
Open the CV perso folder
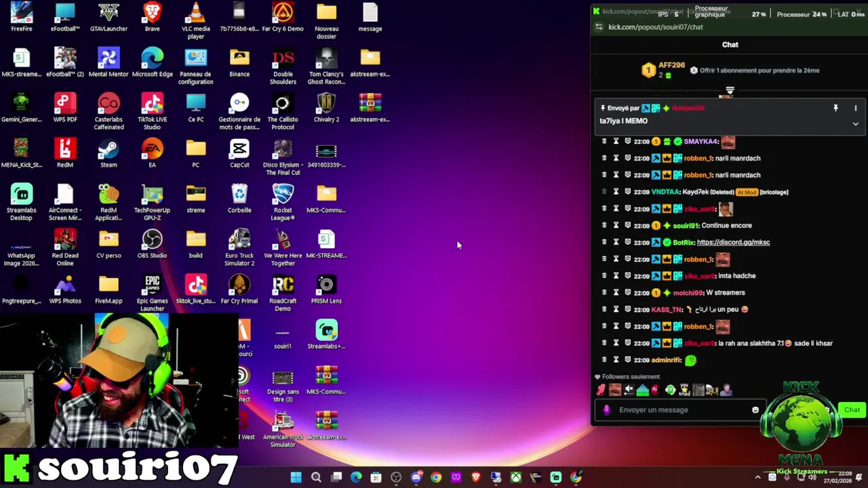pyautogui.click(x=108, y=244)
